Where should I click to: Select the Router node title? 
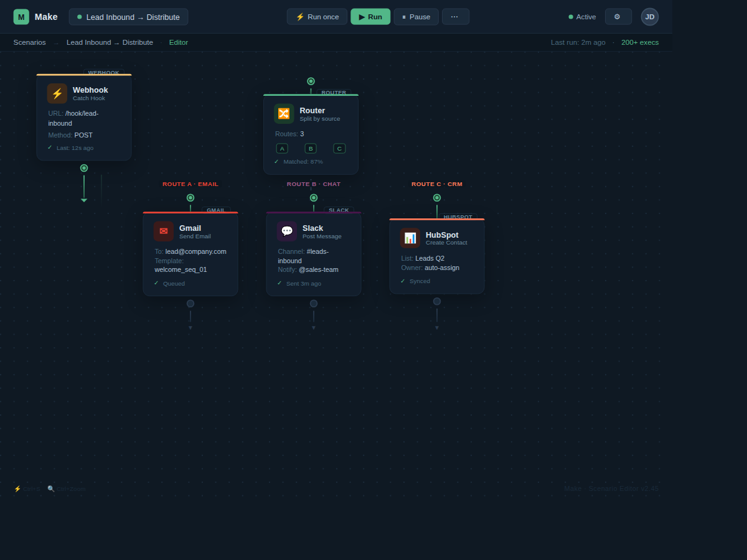pyautogui.click(x=312, y=110)
